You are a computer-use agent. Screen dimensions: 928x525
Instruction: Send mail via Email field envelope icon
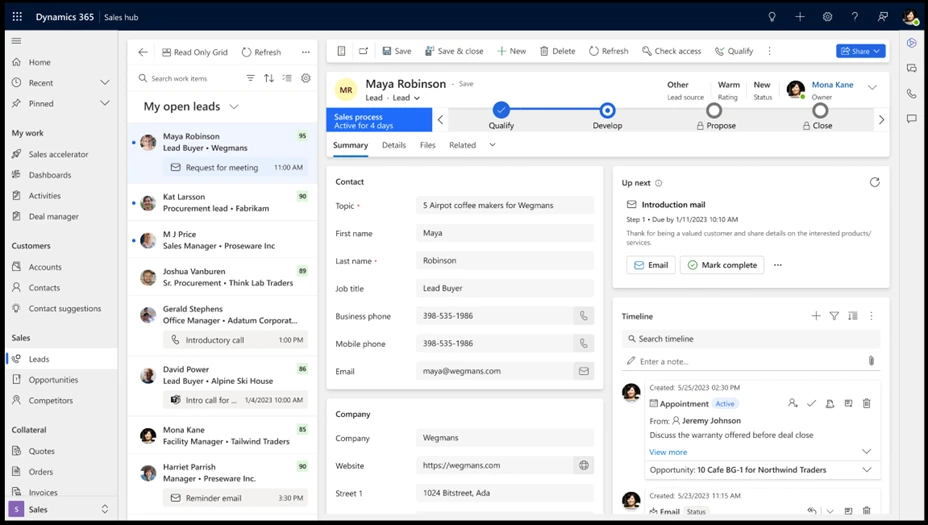click(x=584, y=371)
